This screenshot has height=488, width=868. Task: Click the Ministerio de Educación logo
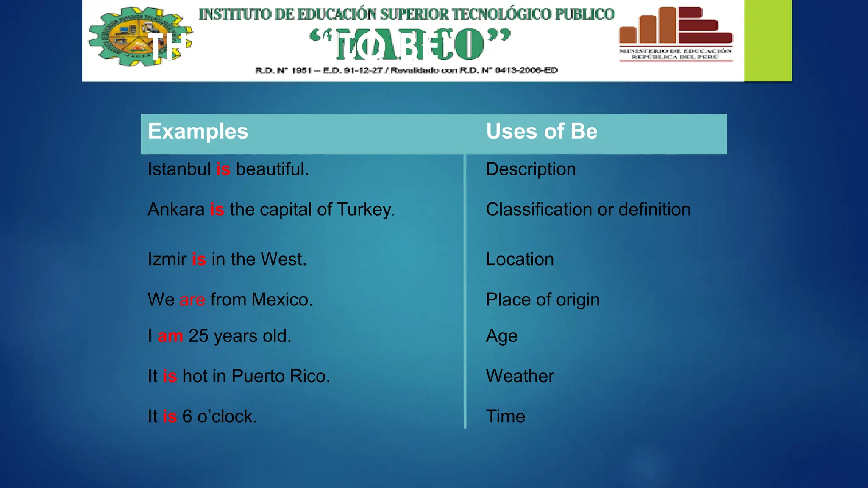click(x=676, y=34)
